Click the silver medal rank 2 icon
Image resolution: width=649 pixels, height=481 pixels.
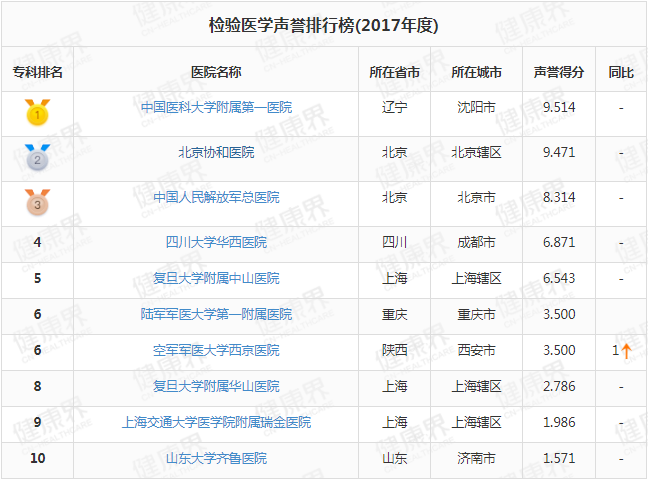37,158
